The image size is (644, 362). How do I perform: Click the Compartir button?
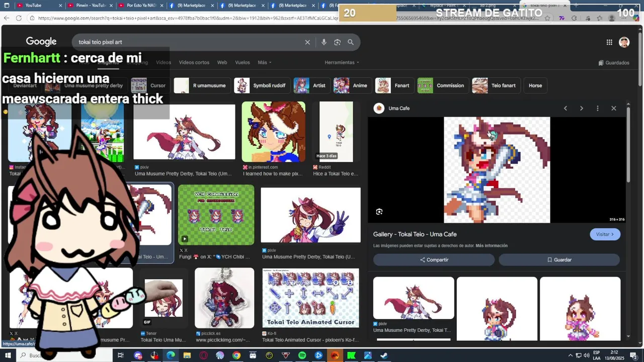[434, 260]
